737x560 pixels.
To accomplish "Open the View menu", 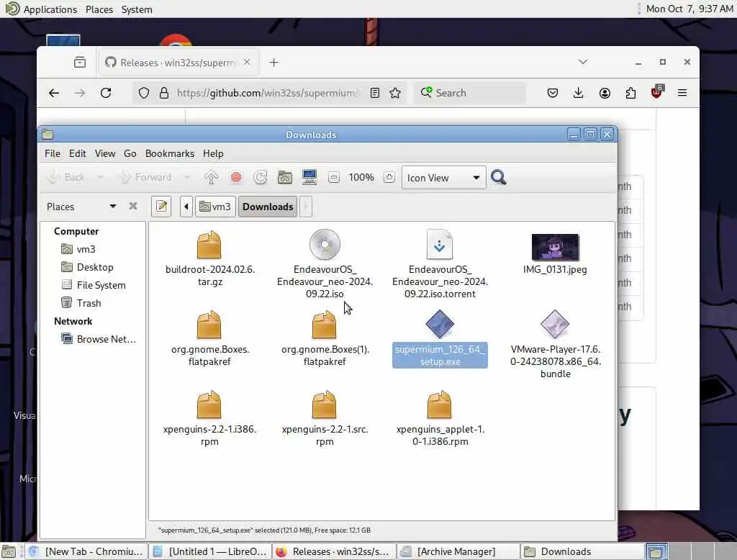I will pos(105,153).
